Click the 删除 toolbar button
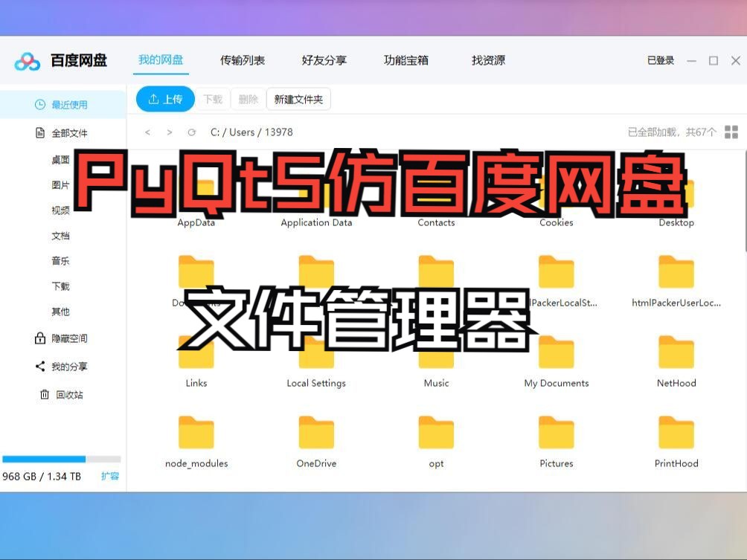The height and width of the screenshot is (560, 747). click(249, 99)
